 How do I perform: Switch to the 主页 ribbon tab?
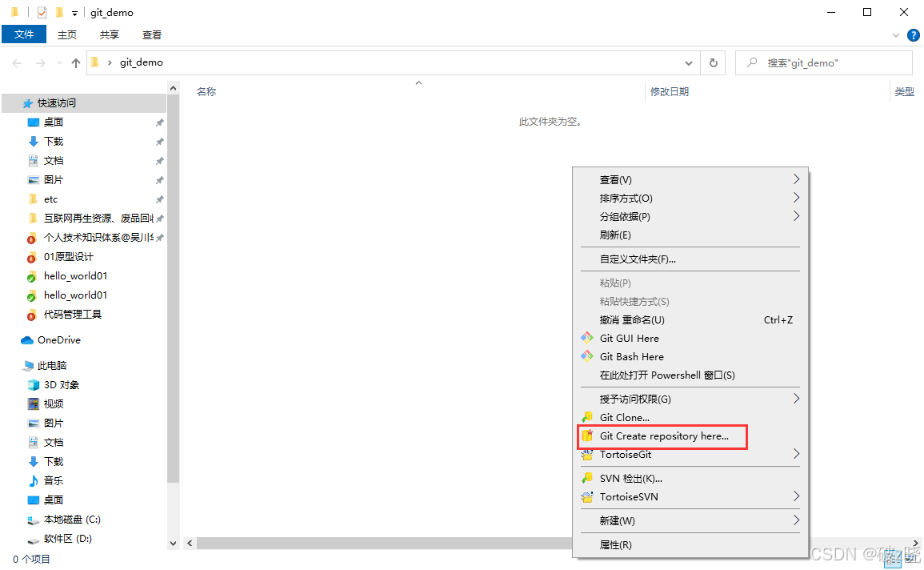(x=67, y=34)
